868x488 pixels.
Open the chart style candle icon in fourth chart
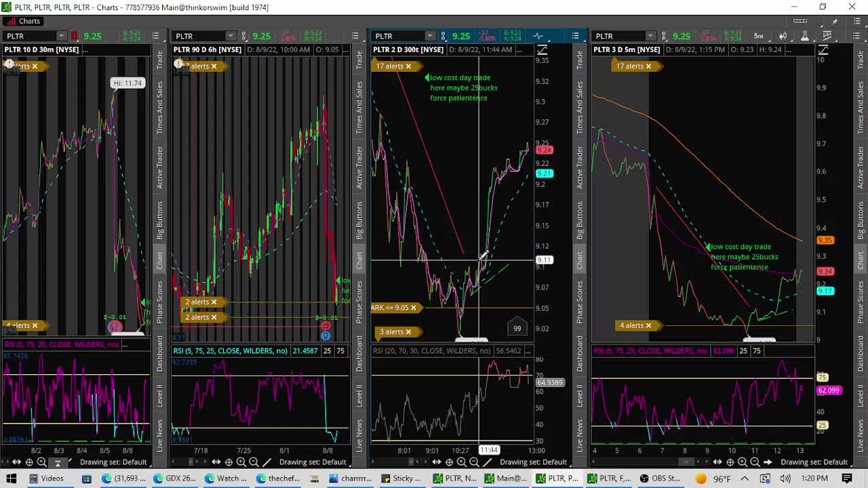click(783, 36)
